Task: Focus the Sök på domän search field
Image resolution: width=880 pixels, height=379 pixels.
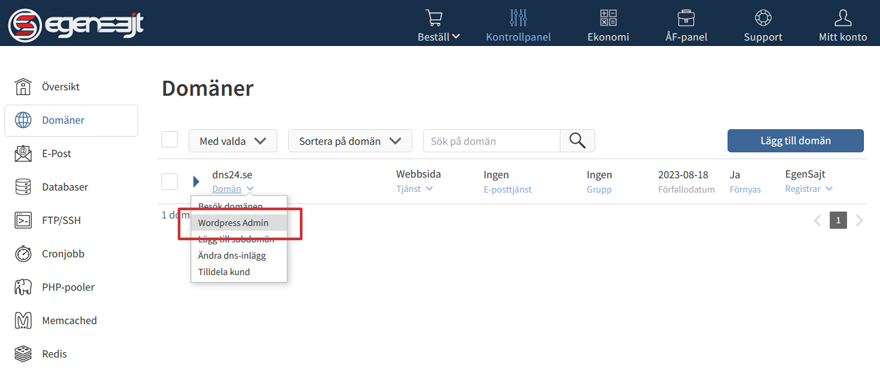Action: click(492, 141)
